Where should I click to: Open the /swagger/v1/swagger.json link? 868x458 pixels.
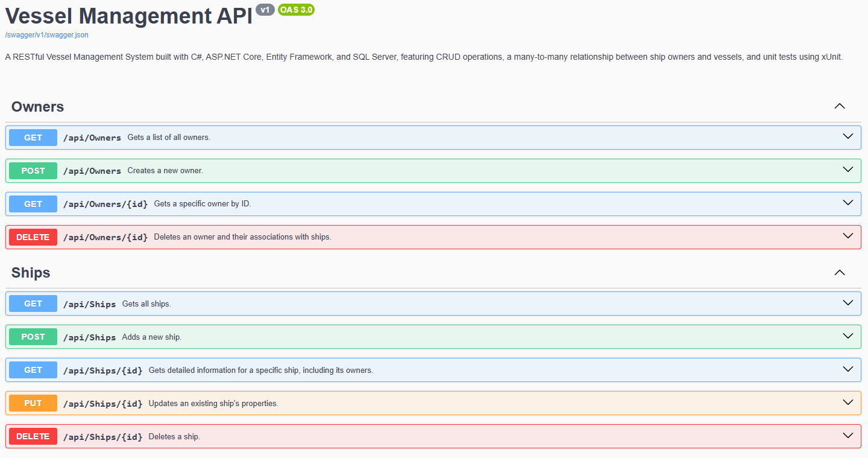46,35
